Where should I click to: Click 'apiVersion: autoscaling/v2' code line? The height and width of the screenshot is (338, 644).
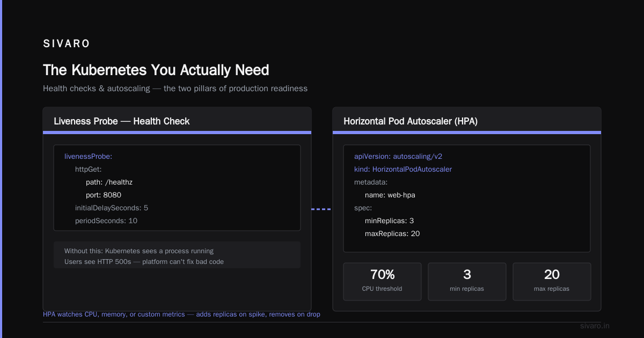(x=398, y=157)
